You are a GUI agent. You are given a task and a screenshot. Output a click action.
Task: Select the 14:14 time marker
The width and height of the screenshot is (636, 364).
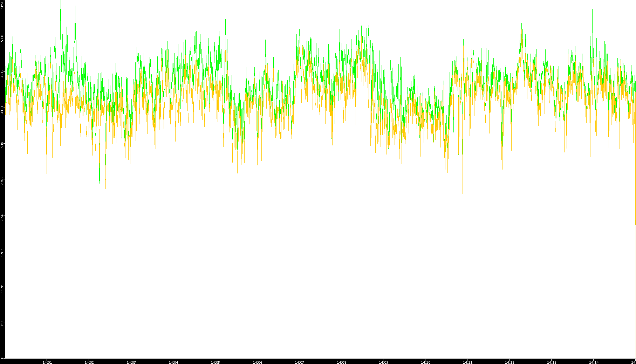[594, 362]
